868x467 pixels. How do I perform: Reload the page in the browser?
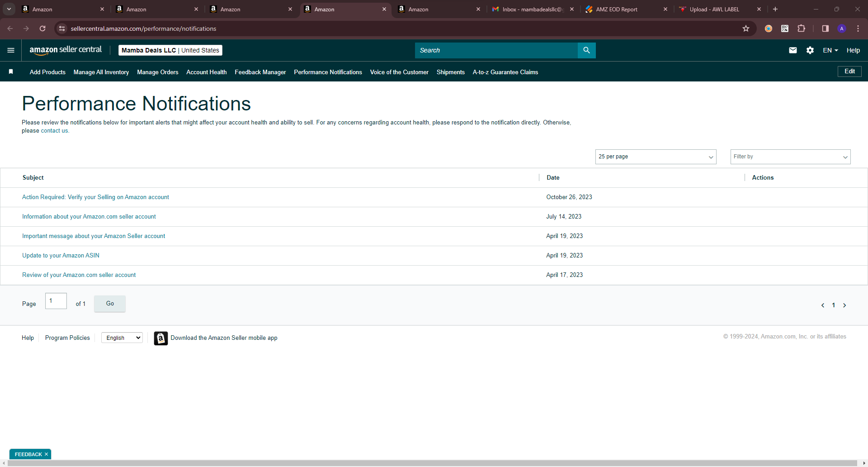[42, 29]
